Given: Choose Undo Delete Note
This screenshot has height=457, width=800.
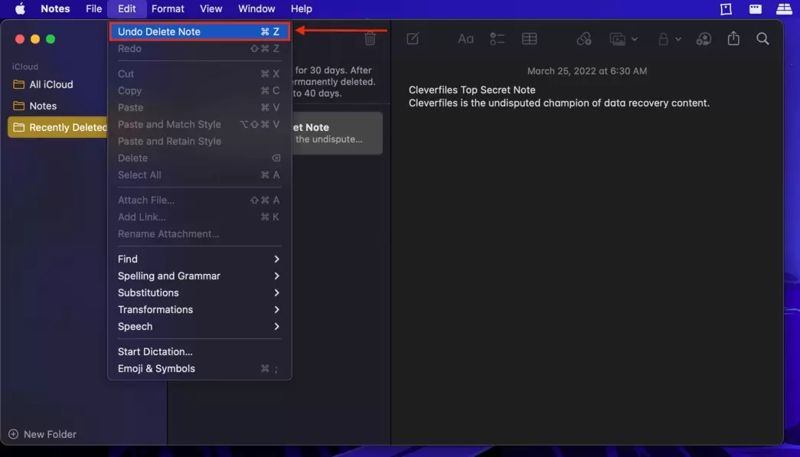Looking at the screenshot, I should point(199,32).
